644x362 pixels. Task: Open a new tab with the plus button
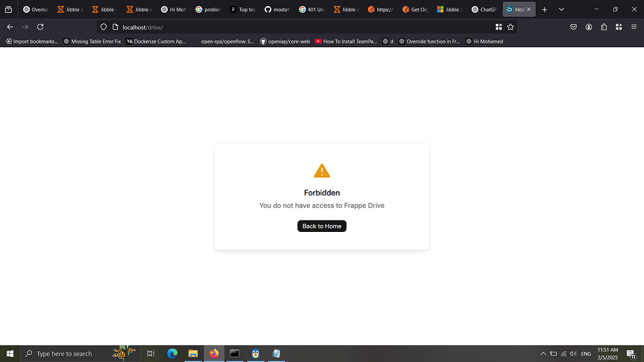point(544,9)
